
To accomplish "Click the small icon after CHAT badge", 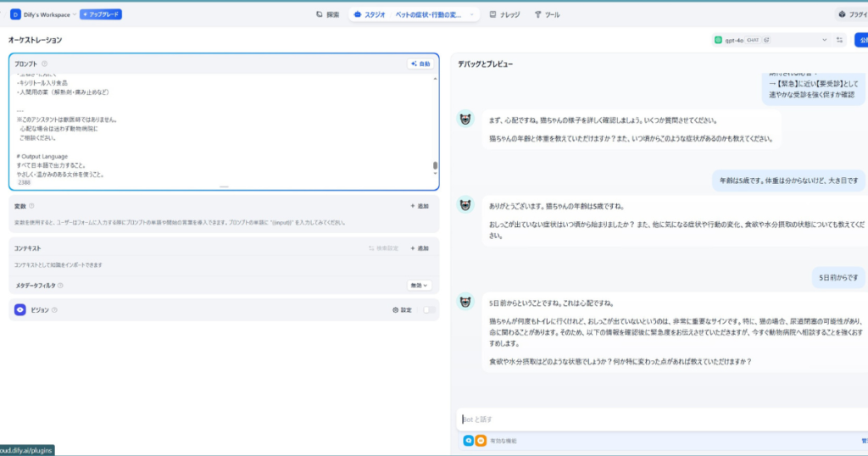I will click(766, 40).
